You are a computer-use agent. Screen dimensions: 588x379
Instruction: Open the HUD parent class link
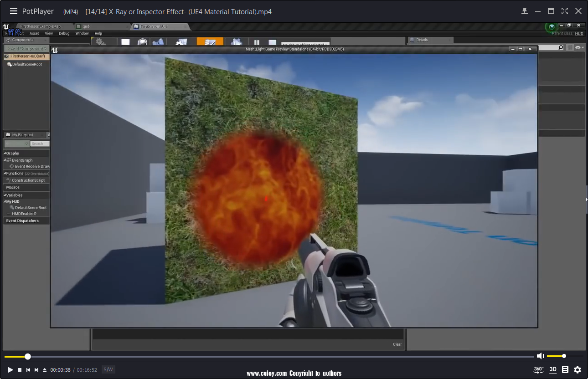[x=579, y=34]
